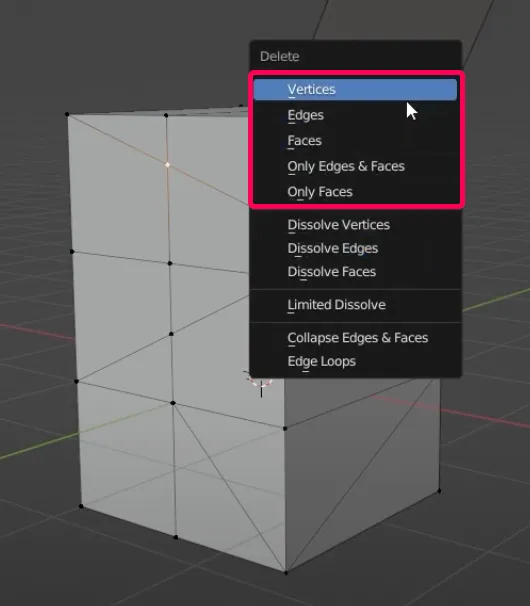
Task: Click the cube's bottom front corner vertex
Action: 286,572
